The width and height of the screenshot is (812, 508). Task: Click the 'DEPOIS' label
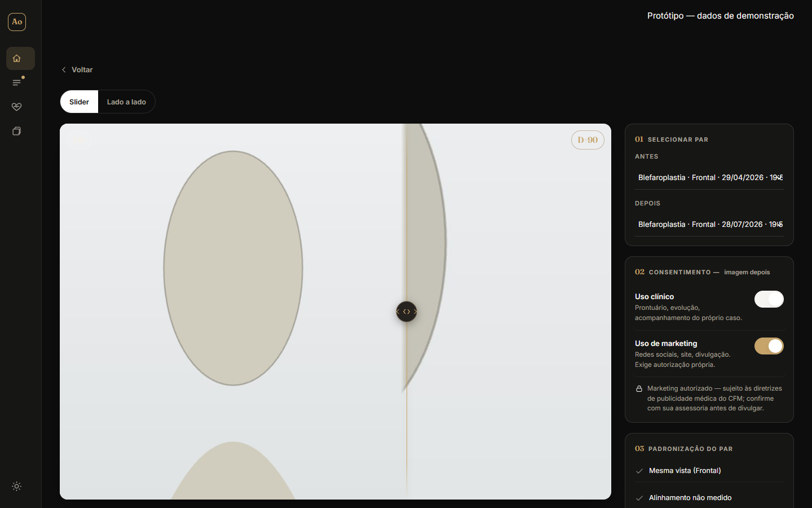coord(647,203)
